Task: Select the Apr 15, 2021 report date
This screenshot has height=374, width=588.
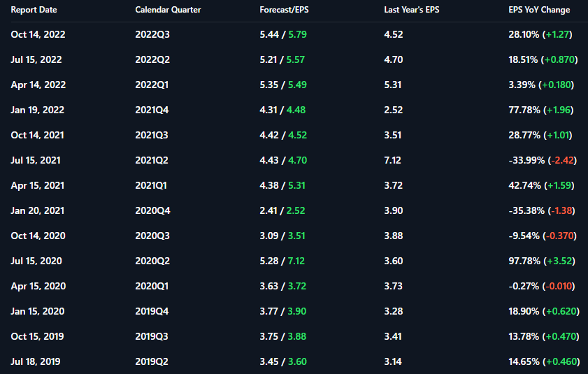Action: point(38,185)
